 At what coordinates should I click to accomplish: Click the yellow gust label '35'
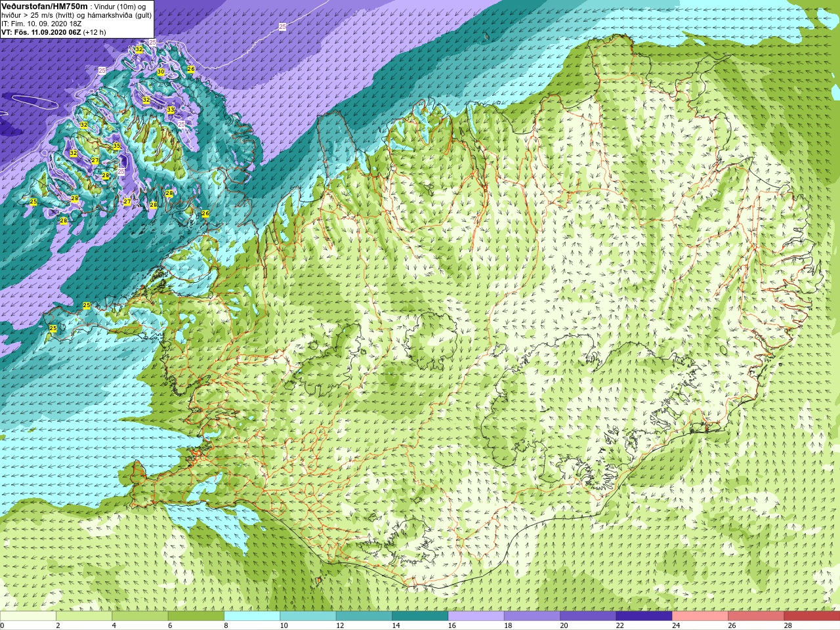point(116,146)
